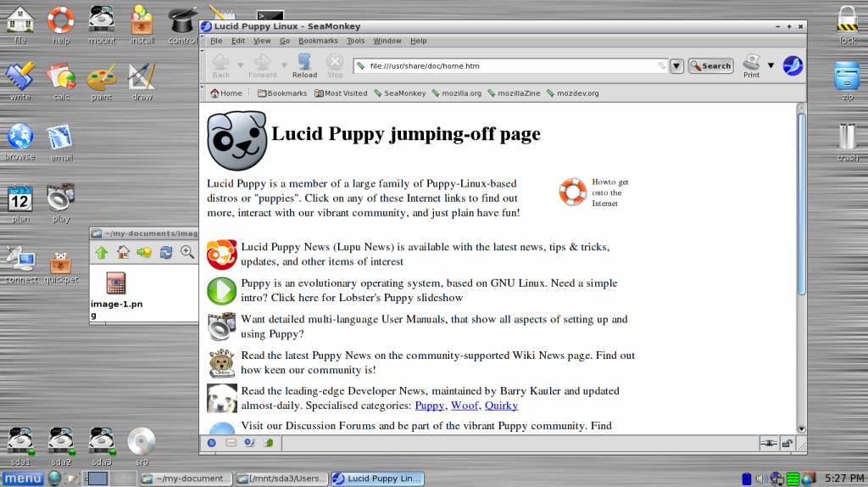Open the Tools menu
The width and height of the screenshot is (868, 487).
click(355, 41)
